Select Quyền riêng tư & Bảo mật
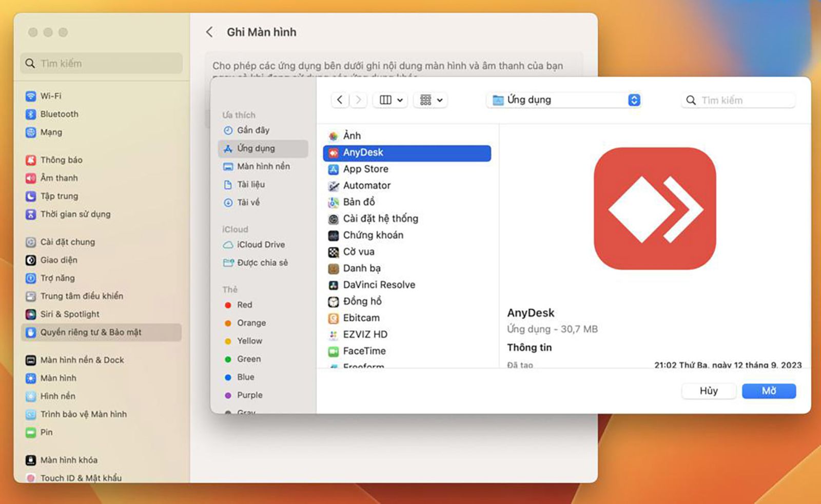 [x=101, y=332]
